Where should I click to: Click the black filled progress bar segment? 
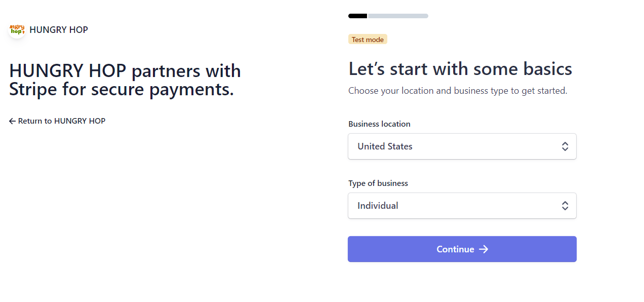tap(357, 16)
